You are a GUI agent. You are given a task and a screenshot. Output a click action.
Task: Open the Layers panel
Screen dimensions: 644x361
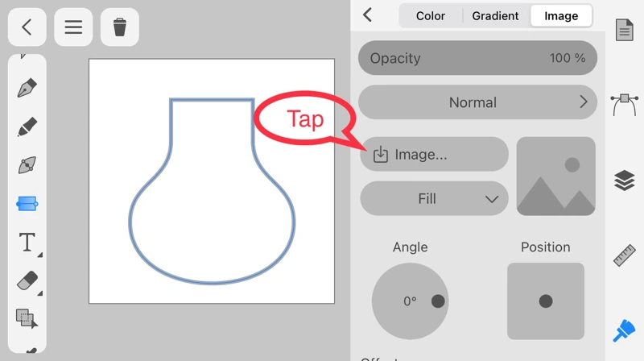pos(625,180)
